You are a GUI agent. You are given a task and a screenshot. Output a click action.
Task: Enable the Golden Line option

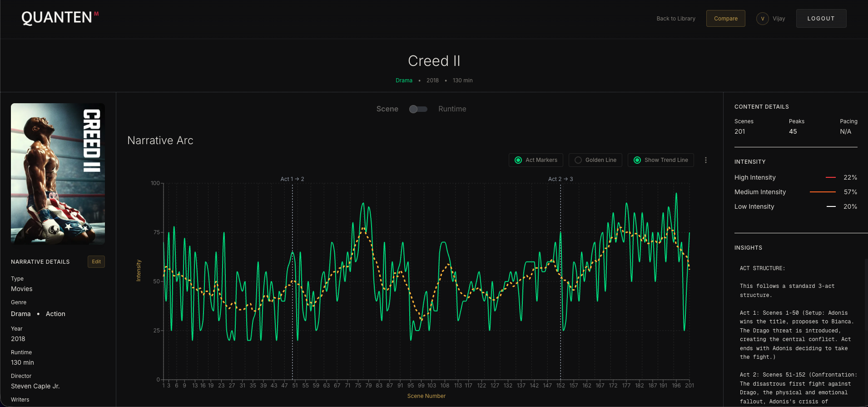(595, 160)
